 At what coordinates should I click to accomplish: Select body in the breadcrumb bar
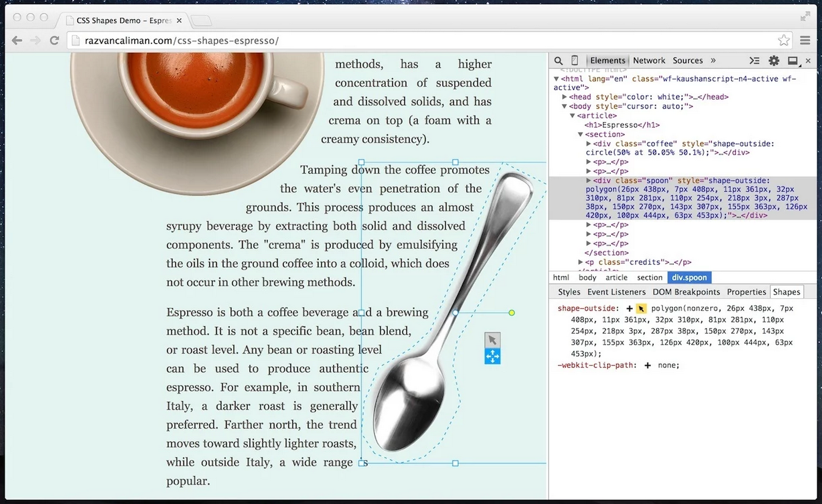point(587,277)
